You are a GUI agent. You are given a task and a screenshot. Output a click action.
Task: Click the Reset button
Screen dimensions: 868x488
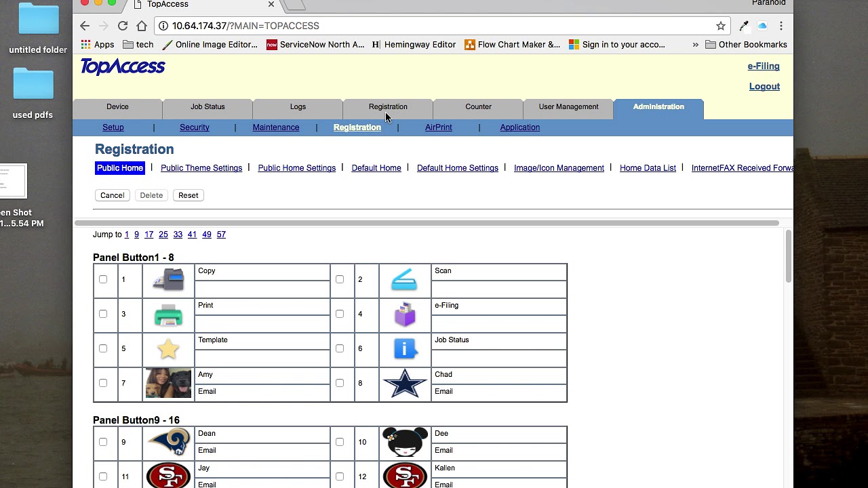coord(189,195)
